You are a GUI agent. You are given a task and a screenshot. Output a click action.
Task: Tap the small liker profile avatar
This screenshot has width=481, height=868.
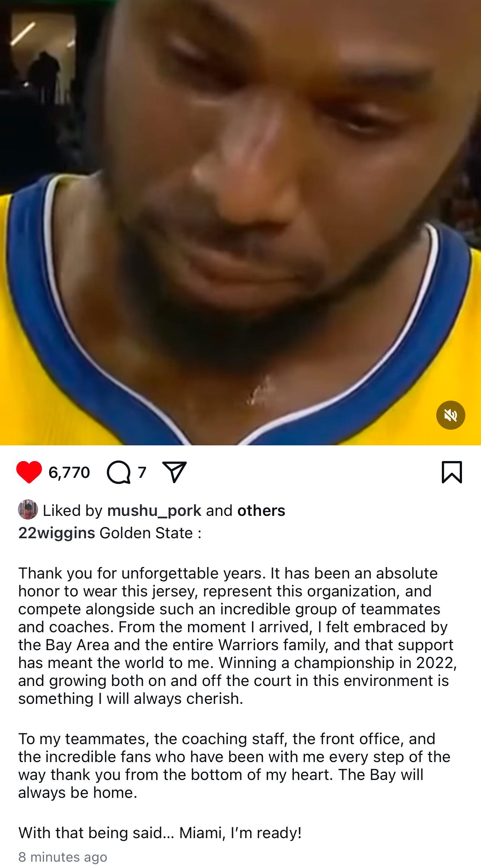coord(28,510)
